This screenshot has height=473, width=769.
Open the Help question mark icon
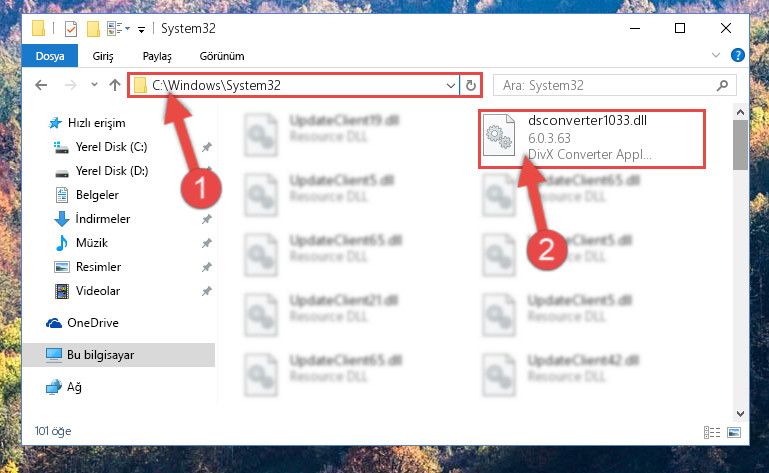737,55
